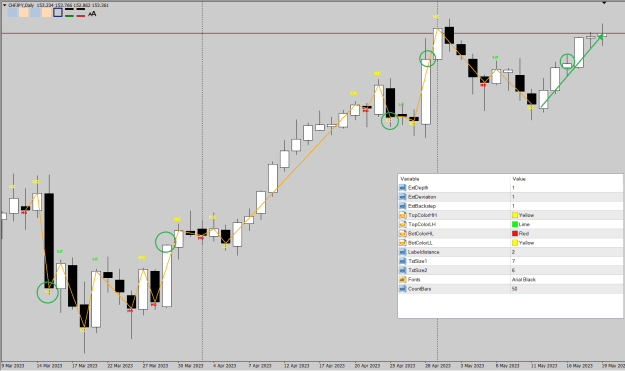Open the dropdown arrow beside CHFJPY,Daily
Screen dimensions: 625x371
(x=4, y=5)
